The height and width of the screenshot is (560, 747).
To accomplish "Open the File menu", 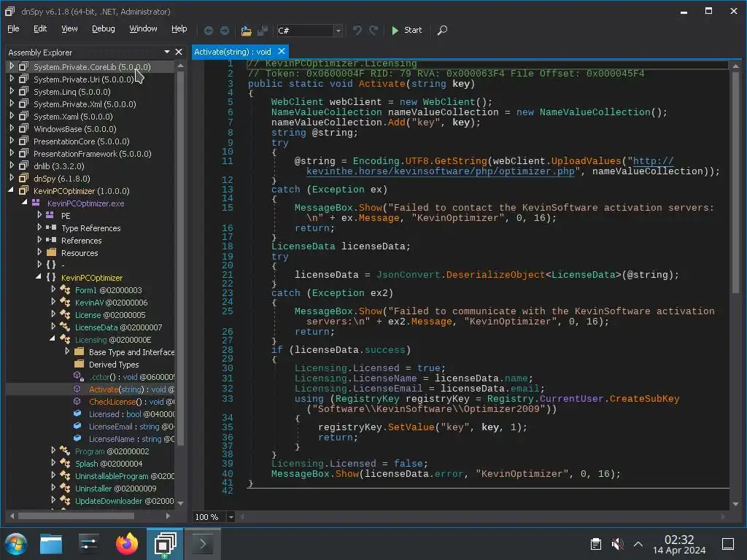I will coord(13,28).
